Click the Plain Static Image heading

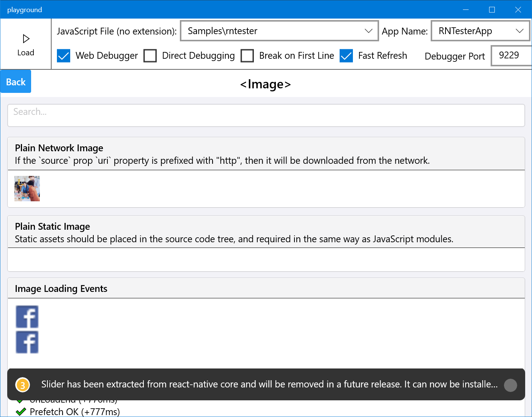click(x=52, y=226)
